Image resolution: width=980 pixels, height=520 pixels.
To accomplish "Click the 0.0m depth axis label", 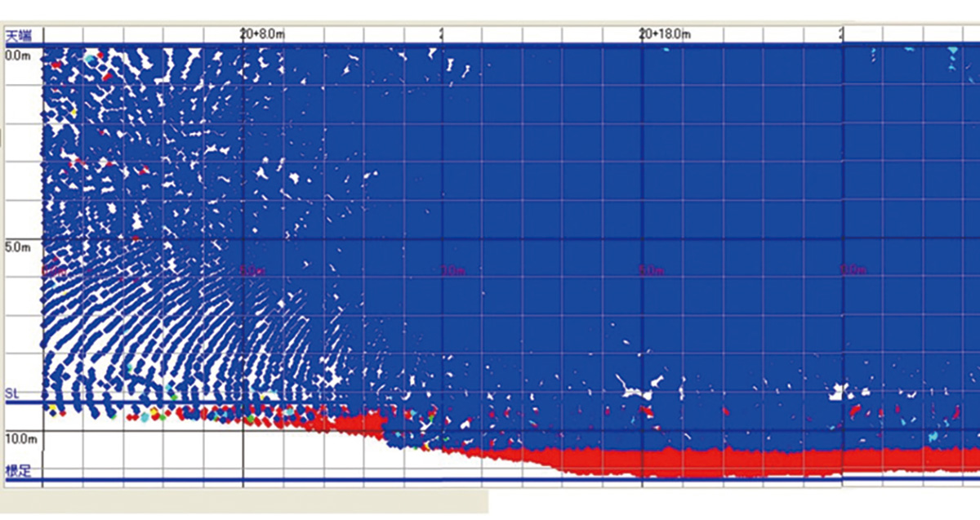I will pyautogui.click(x=16, y=55).
